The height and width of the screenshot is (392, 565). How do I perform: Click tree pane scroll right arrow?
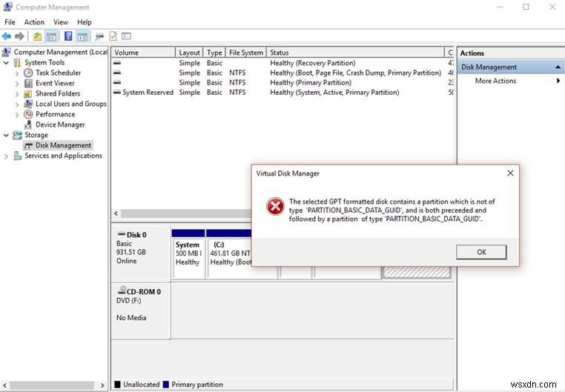(102, 385)
